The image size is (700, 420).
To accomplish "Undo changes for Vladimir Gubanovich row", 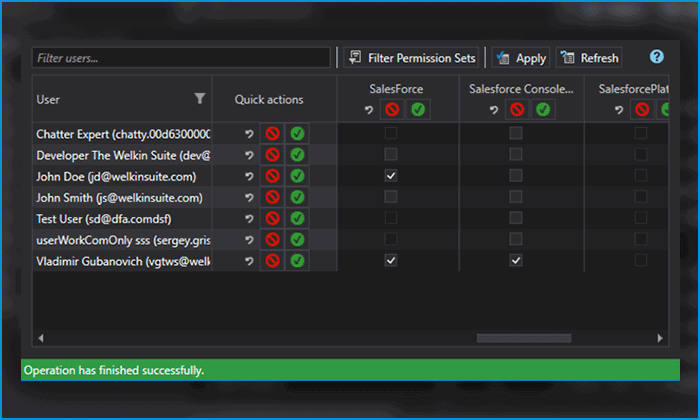I will tap(249, 261).
